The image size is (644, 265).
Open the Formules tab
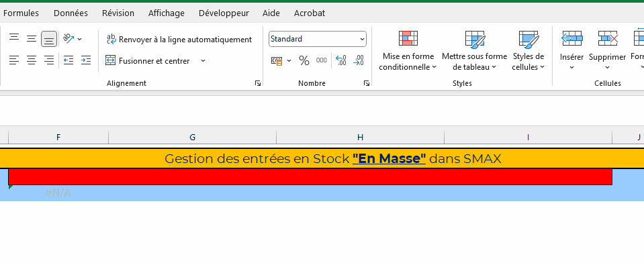point(21,13)
